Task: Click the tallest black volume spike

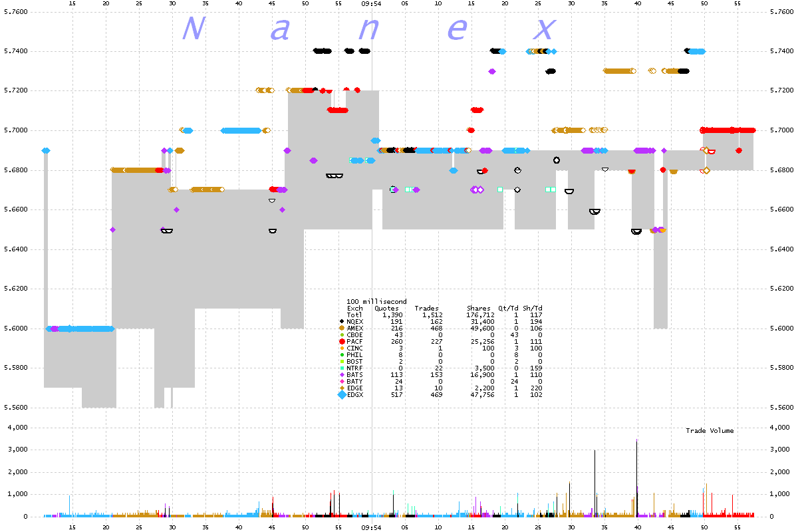Action: click(x=637, y=477)
